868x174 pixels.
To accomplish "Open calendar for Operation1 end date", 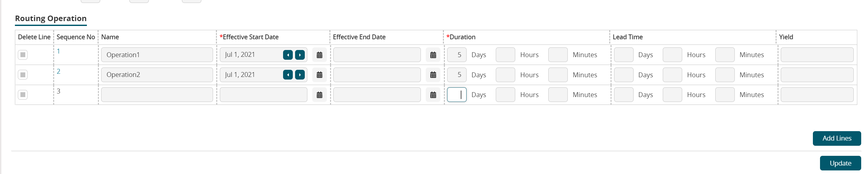I will pos(433,55).
